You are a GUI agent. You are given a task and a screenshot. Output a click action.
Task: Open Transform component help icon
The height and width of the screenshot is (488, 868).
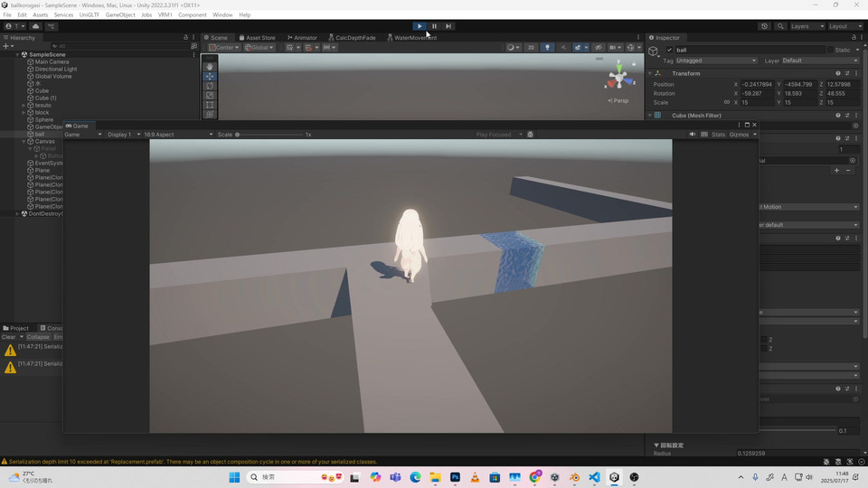pyautogui.click(x=838, y=73)
